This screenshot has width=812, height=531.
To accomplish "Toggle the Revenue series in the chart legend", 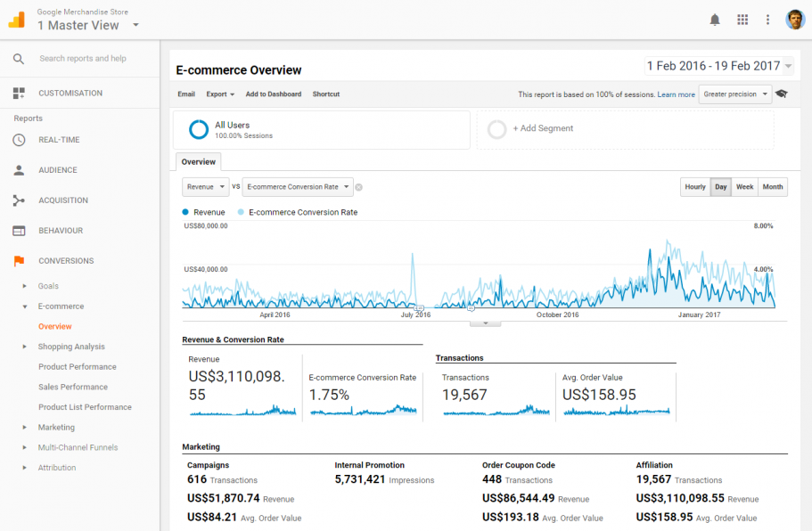I will [204, 212].
